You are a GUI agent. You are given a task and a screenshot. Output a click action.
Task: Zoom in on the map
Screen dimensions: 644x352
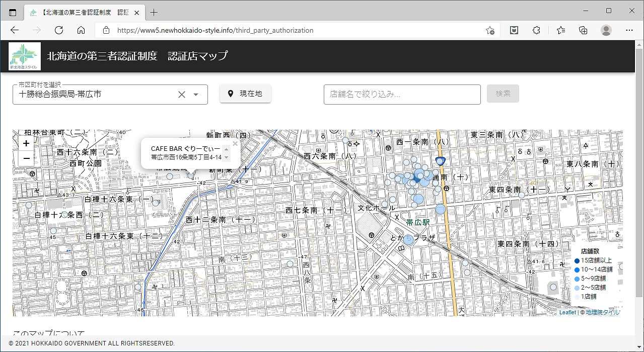tap(26, 143)
